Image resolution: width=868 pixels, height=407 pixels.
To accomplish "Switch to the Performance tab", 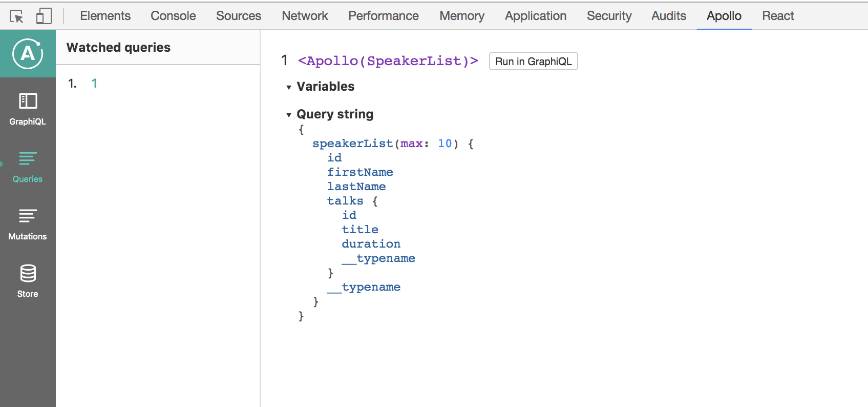I will (x=384, y=16).
